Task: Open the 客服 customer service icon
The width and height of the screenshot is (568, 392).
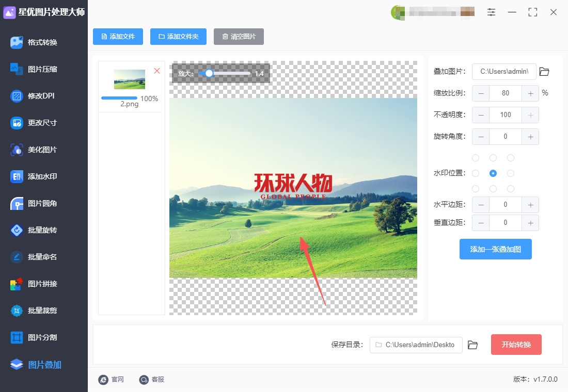Action: pos(144,379)
